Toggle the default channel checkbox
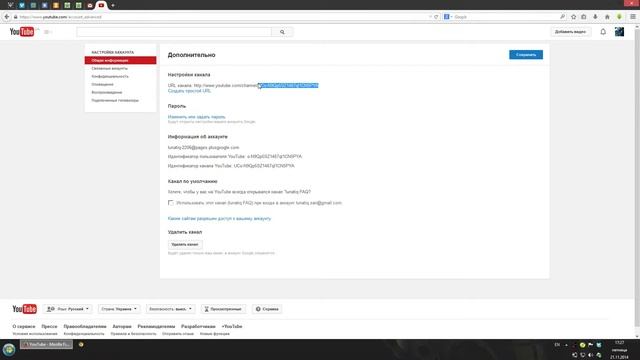The height and width of the screenshot is (360, 640). [171, 203]
